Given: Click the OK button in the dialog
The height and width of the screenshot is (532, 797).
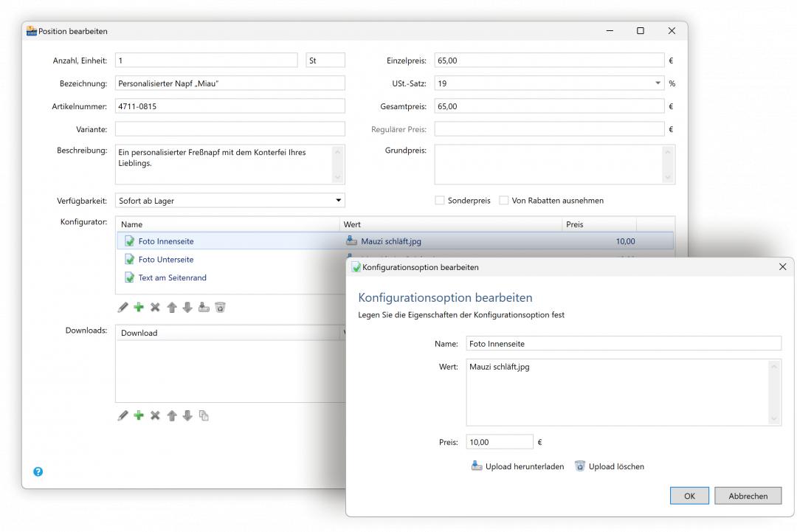Looking at the screenshot, I should coord(689,495).
